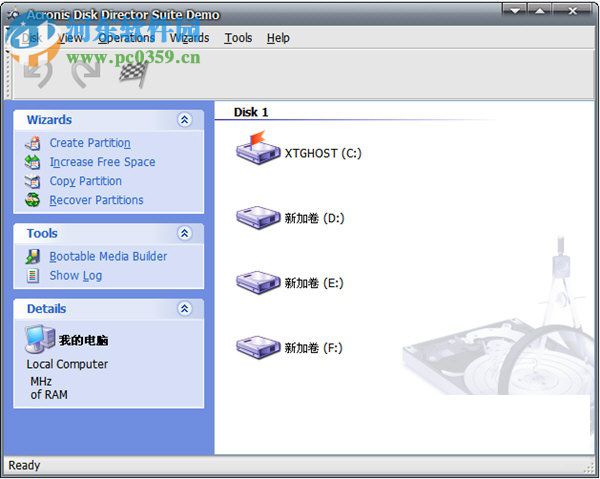The width and height of the screenshot is (600, 479).
Task: Collapse the Tools panel
Action: click(185, 233)
